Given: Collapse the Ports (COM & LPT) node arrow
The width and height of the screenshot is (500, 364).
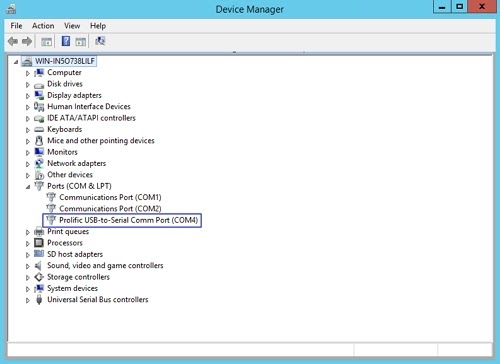Looking at the screenshot, I should click(28, 187).
